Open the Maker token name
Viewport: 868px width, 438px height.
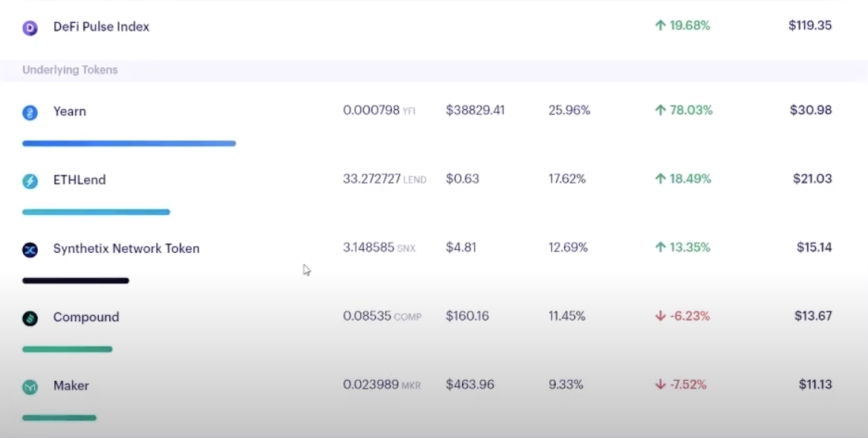(71, 385)
